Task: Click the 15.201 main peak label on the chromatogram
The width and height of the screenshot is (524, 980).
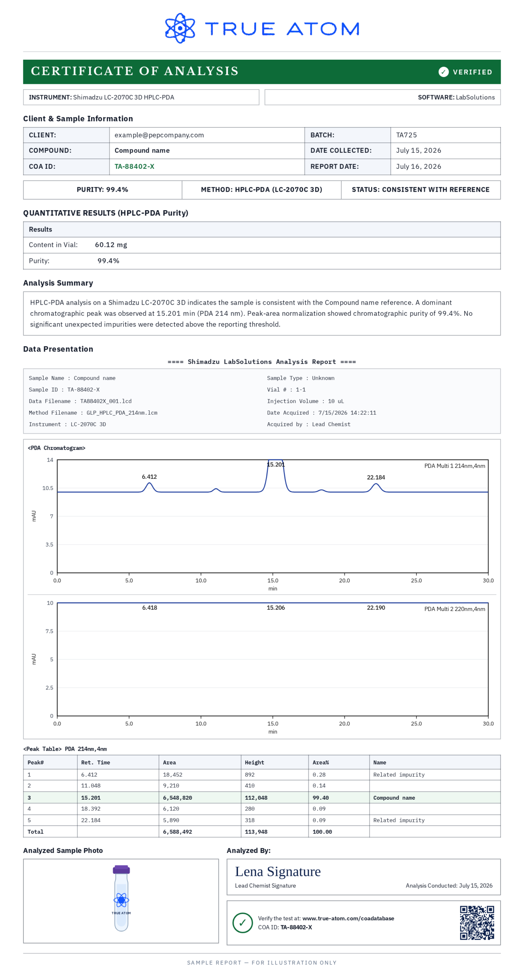Action: [x=275, y=464]
